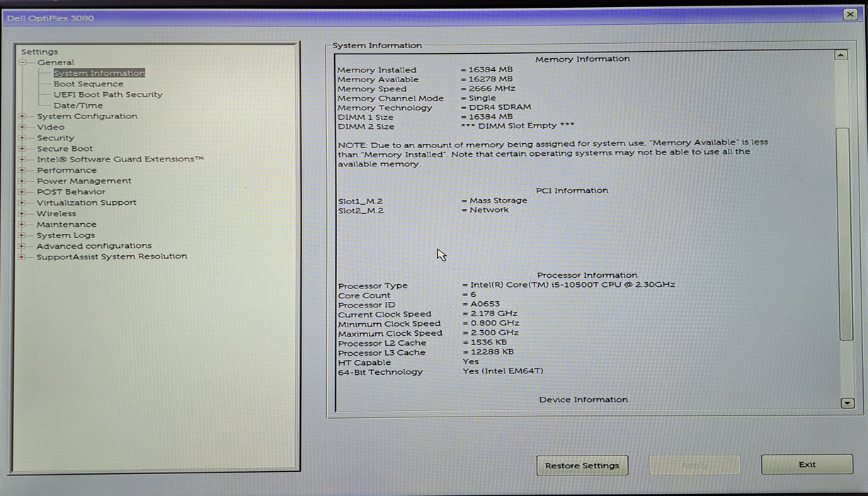Expand the Performance node
The image size is (868, 496).
pyautogui.click(x=23, y=170)
